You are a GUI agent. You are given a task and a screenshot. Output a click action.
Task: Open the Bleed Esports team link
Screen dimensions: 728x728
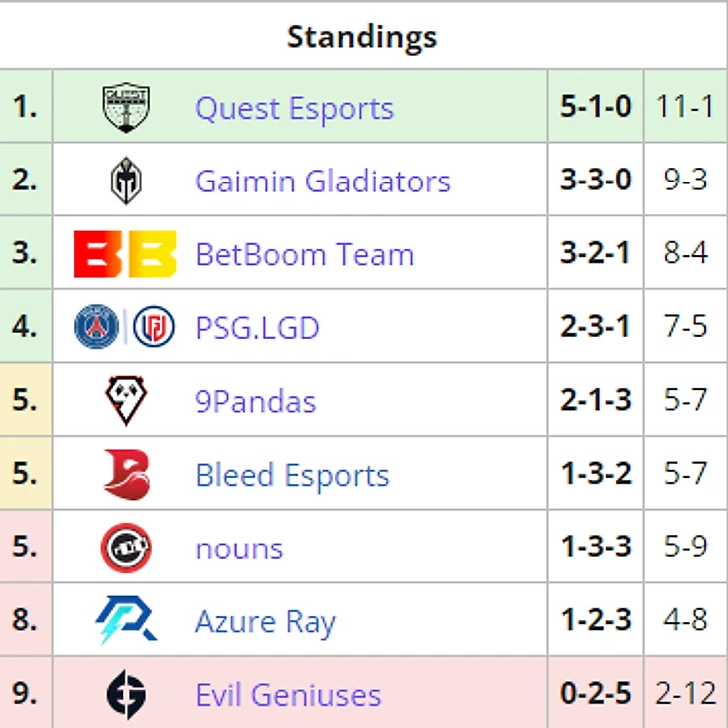[292, 476]
